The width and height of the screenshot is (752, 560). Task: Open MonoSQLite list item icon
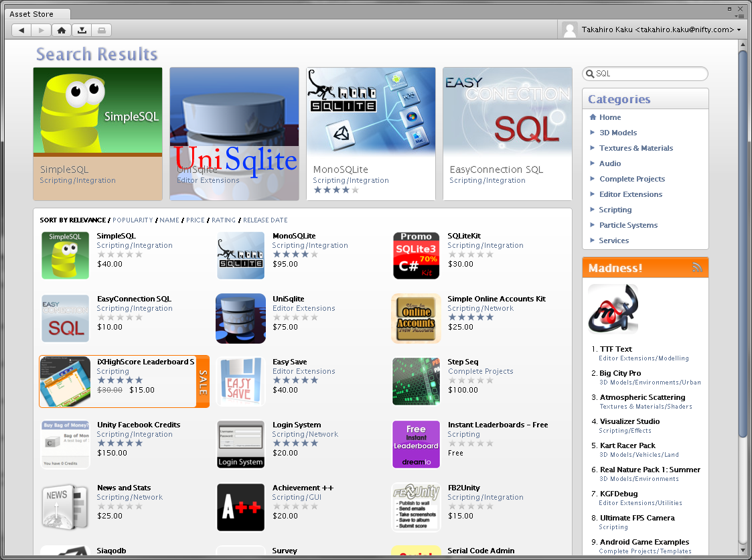point(241,255)
